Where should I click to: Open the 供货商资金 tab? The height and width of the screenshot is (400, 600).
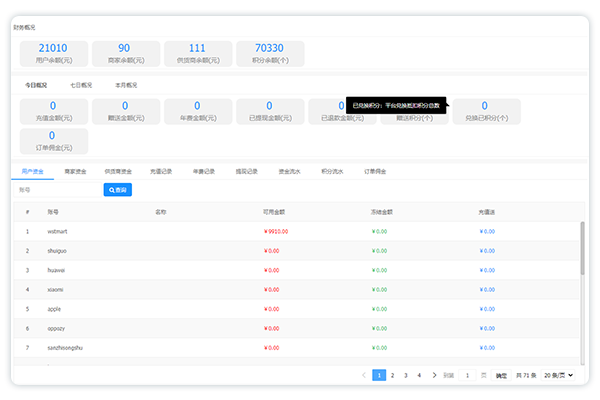118,171
